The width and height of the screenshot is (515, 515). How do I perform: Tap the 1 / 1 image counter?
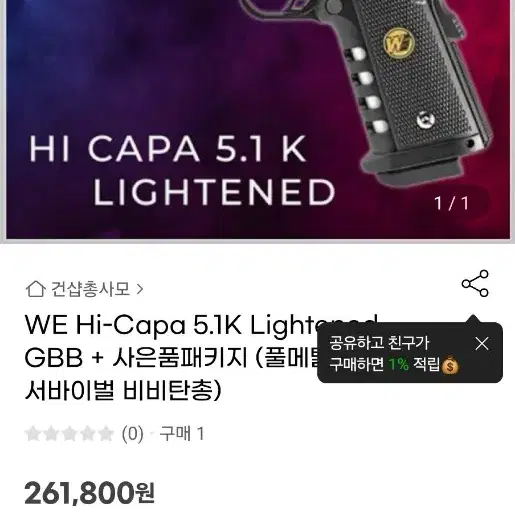[451, 203]
